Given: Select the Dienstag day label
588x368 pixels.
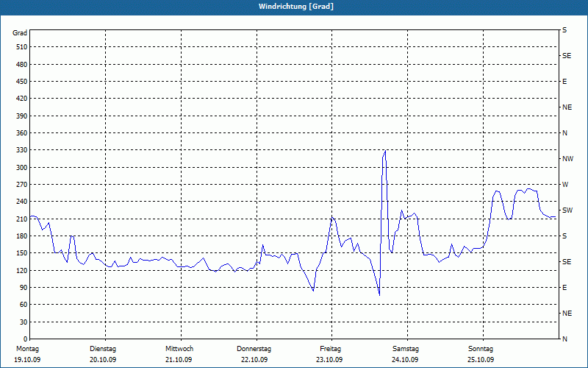Looking at the screenshot, I should [103, 349].
